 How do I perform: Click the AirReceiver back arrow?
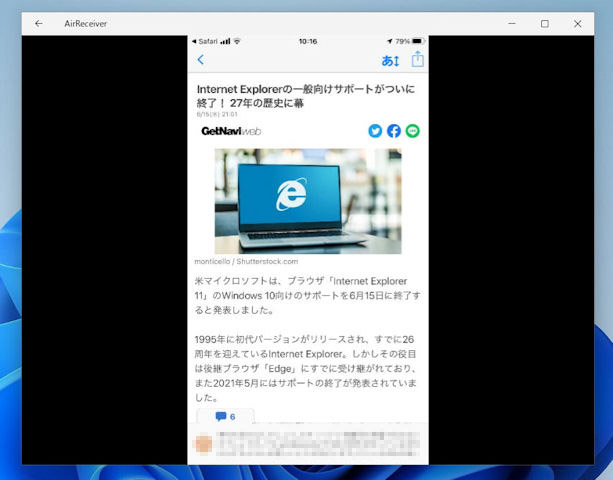(39, 24)
